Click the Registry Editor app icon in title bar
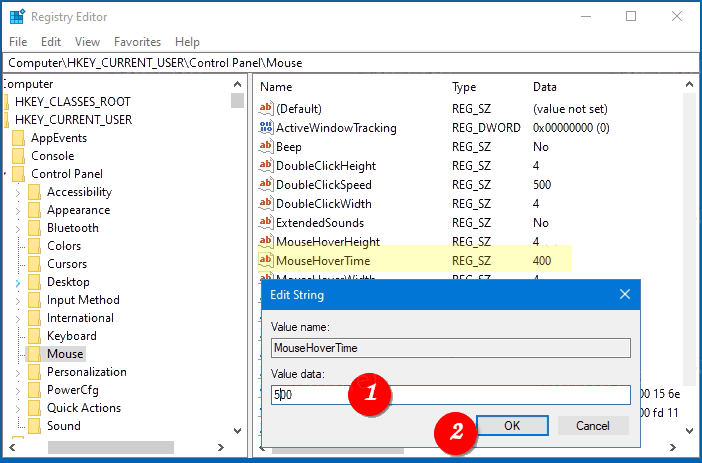 tap(17, 17)
